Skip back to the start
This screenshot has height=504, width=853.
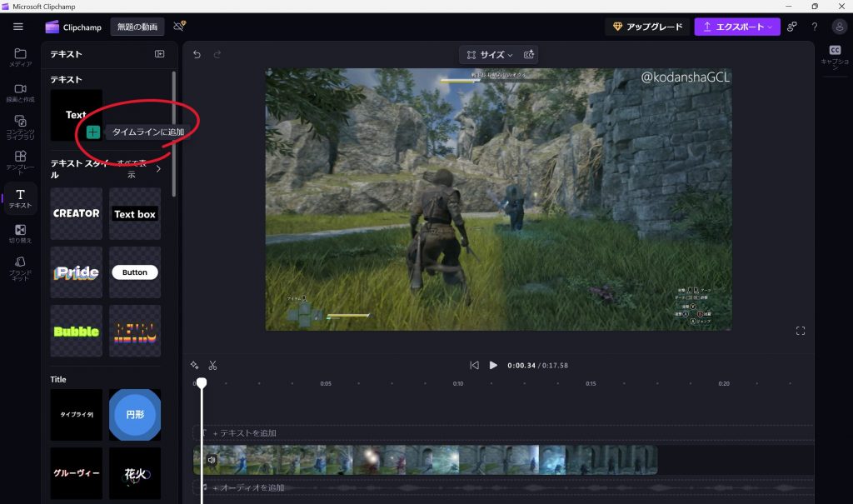[474, 365]
